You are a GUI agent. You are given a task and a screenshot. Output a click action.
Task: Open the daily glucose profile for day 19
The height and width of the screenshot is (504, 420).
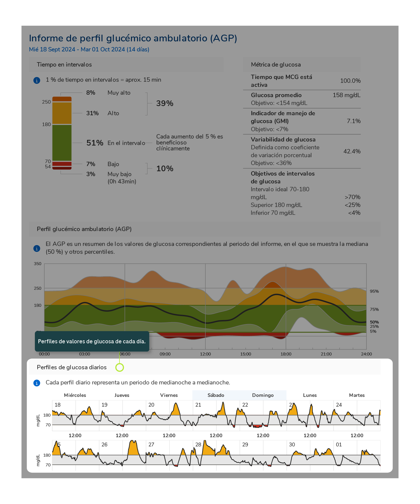click(123, 416)
